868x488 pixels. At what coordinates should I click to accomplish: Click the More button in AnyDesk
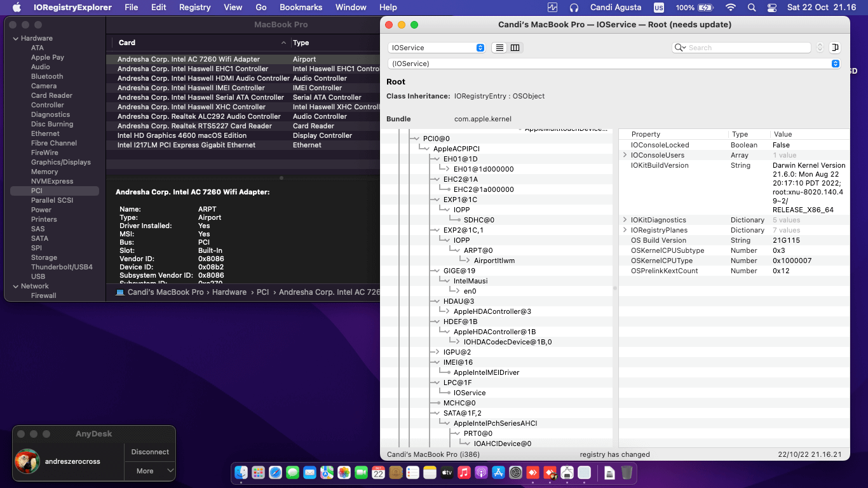[x=145, y=471]
